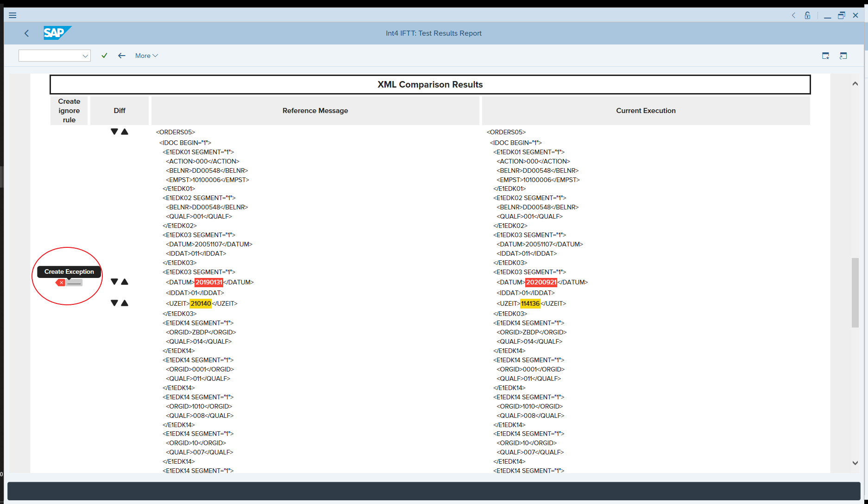Viewport: 868px width, 504px height.
Task: Expand the More menu
Action: (146, 56)
